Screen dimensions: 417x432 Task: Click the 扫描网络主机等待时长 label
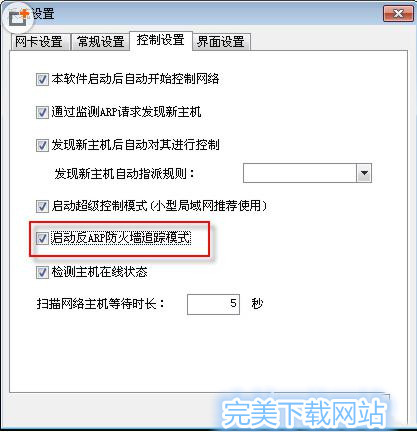click(x=100, y=304)
